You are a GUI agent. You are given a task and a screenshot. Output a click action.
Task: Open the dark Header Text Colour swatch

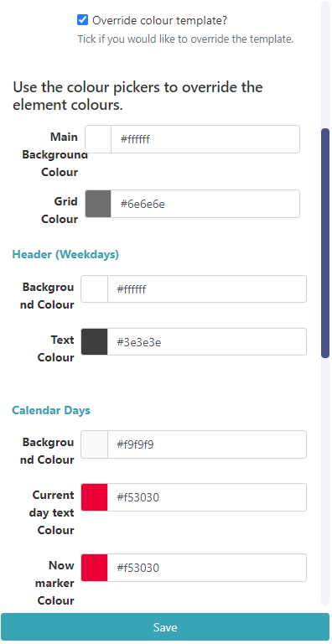[x=95, y=342]
